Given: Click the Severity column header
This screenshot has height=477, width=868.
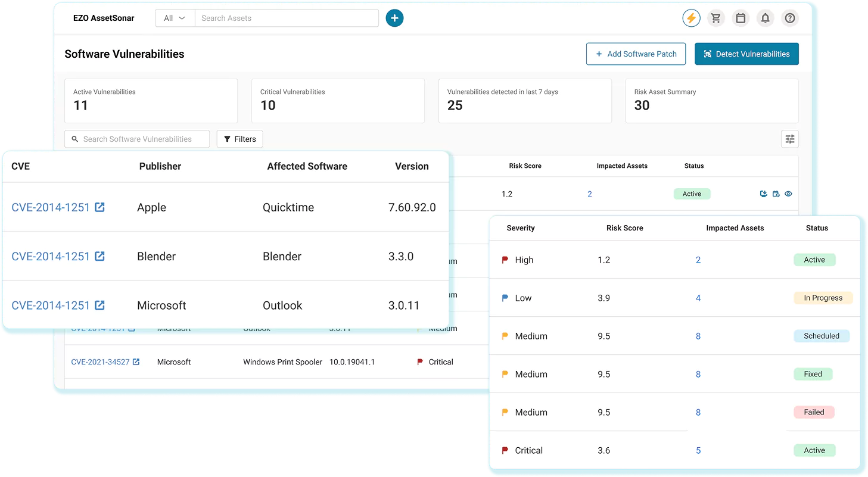Looking at the screenshot, I should click(520, 228).
